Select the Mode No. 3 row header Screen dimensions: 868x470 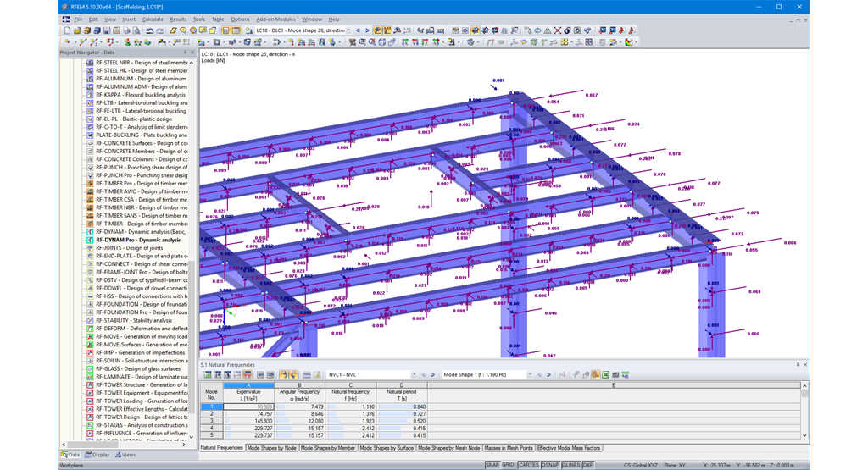tap(211, 421)
